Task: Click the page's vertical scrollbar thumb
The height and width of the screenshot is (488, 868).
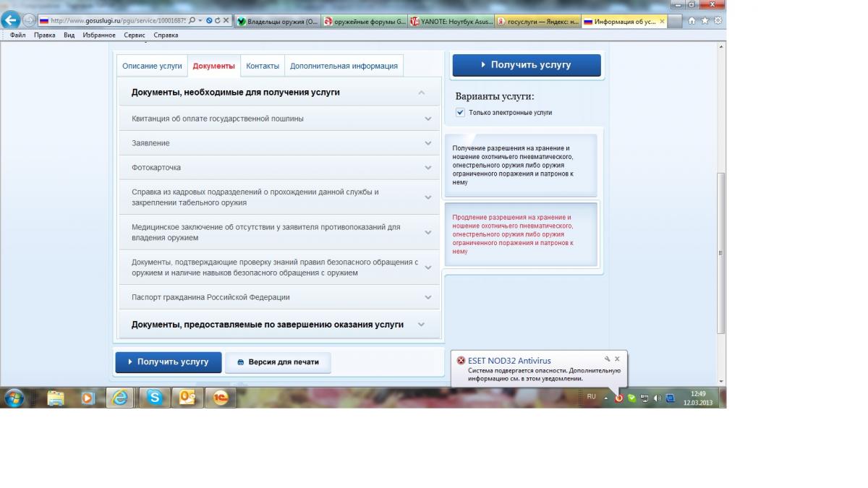Action: [720, 253]
